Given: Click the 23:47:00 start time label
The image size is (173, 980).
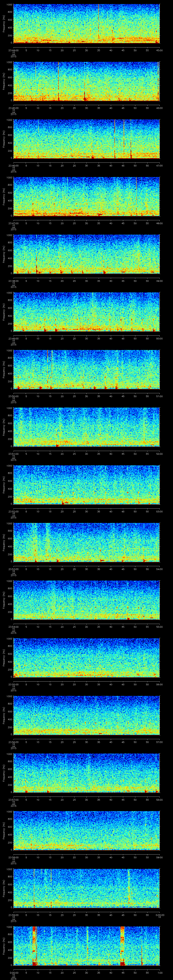Looking at the screenshot, I should pos(13,223).
